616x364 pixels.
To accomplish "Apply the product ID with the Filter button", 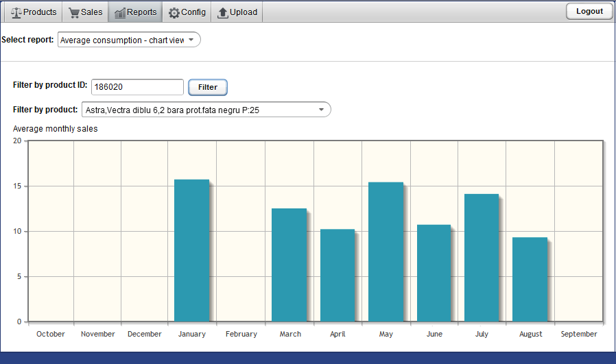I will (208, 87).
